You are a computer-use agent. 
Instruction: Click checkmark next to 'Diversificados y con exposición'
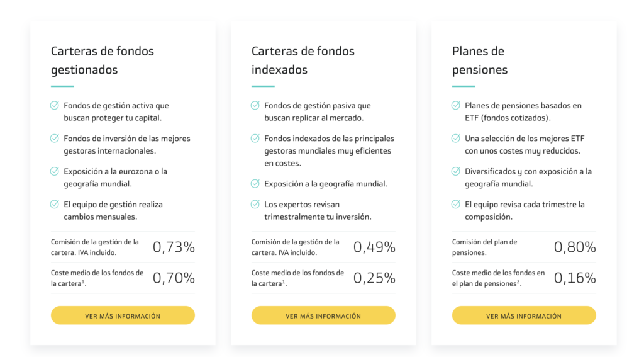pyautogui.click(x=455, y=171)
